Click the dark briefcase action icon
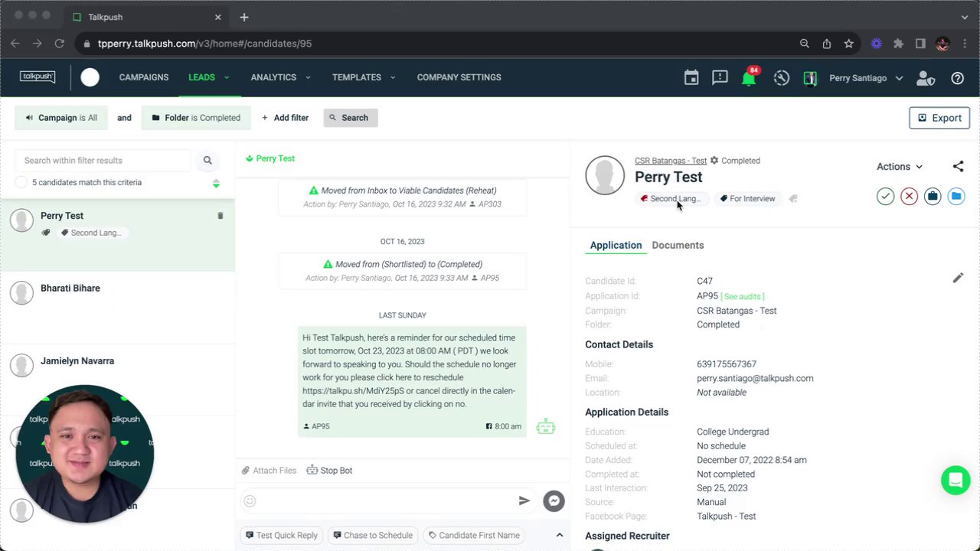The height and width of the screenshot is (551, 980). point(933,197)
